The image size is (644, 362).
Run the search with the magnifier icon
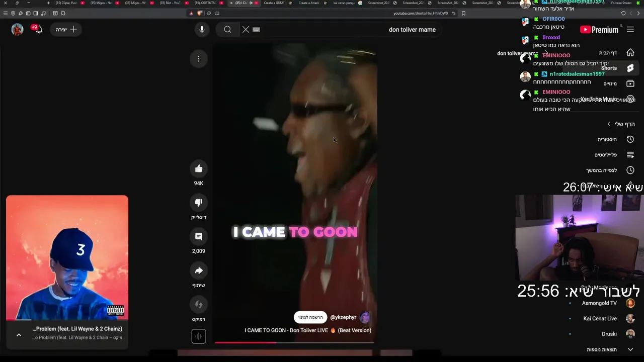click(227, 30)
